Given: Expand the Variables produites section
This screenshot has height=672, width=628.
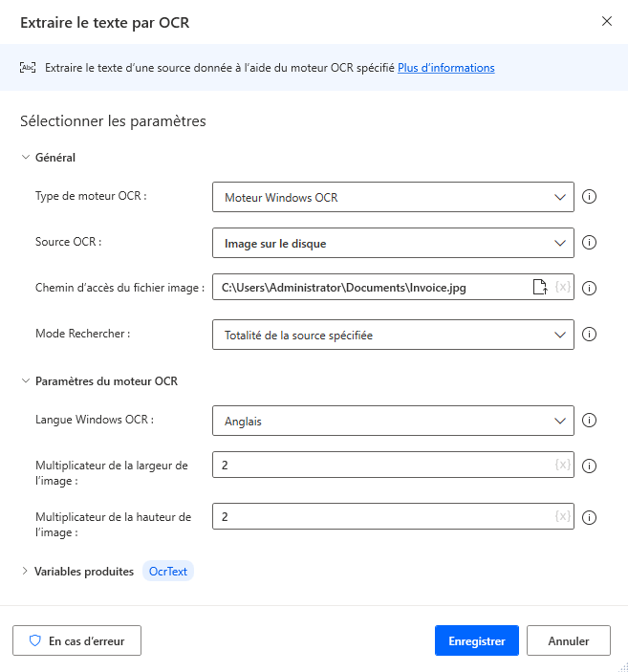Looking at the screenshot, I should pyautogui.click(x=26, y=572).
